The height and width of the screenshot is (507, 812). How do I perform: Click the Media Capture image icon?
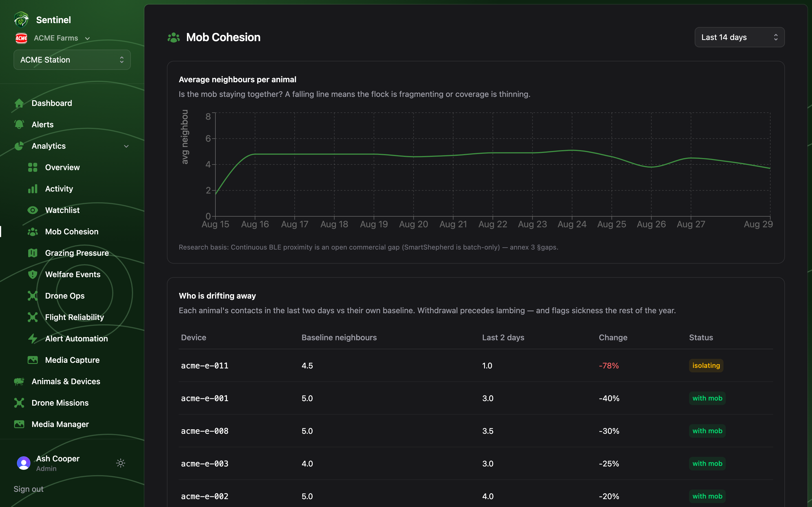click(32, 360)
